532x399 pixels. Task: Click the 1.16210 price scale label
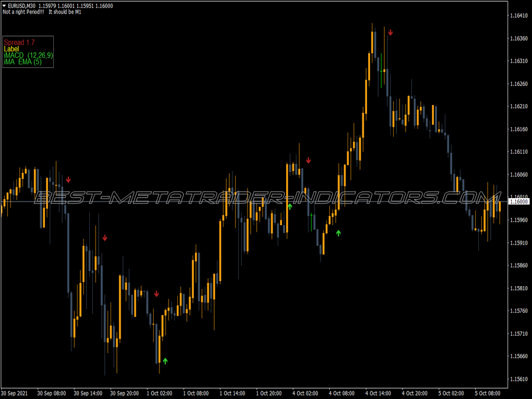[x=519, y=106]
